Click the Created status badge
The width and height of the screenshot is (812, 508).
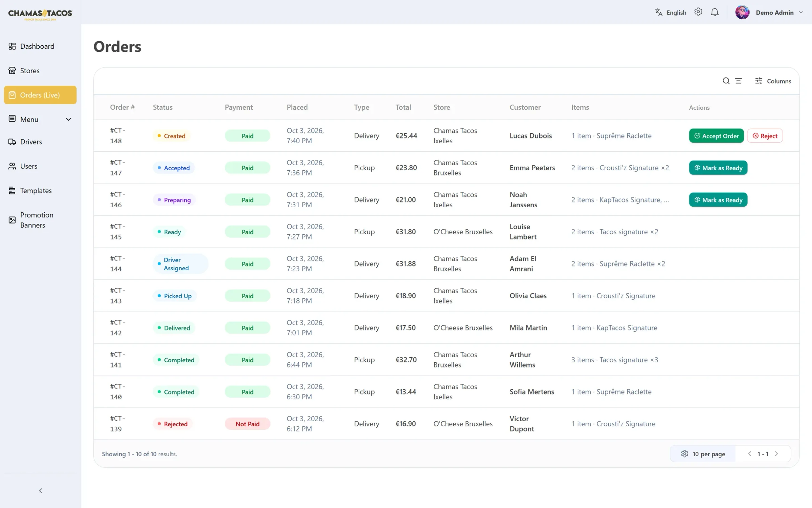[x=172, y=136]
